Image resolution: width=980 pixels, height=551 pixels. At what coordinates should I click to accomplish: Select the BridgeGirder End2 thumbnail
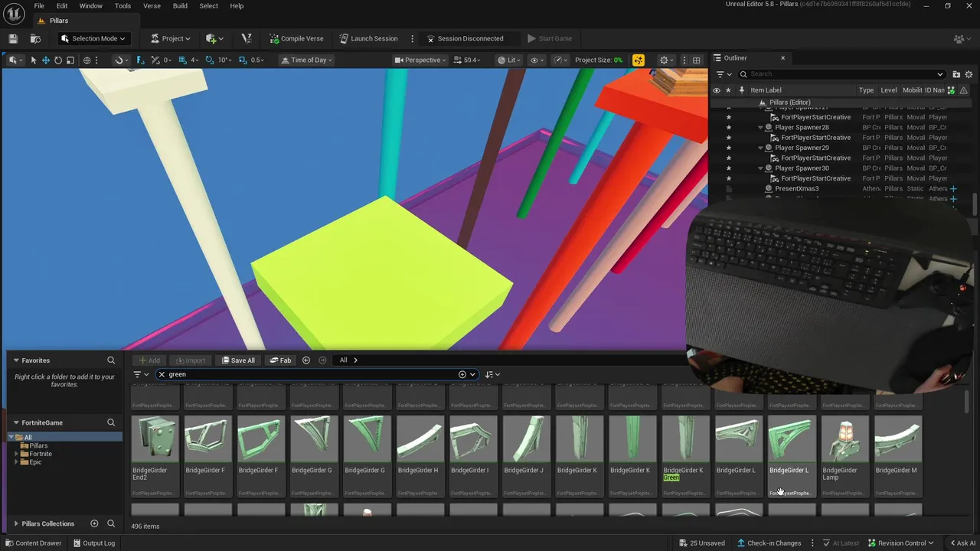click(x=155, y=439)
